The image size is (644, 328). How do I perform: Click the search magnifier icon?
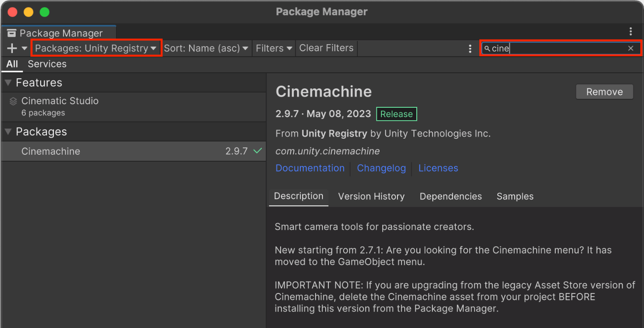pos(487,48)
